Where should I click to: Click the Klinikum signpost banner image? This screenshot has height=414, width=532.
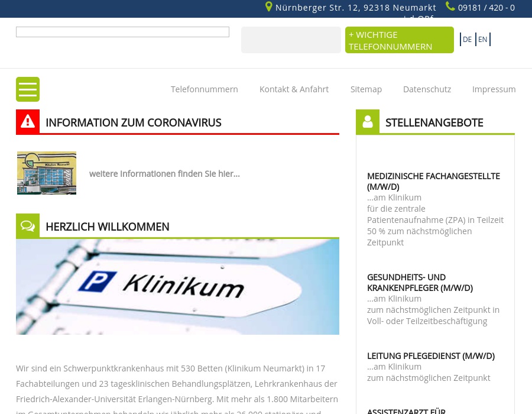pos(177,286)
